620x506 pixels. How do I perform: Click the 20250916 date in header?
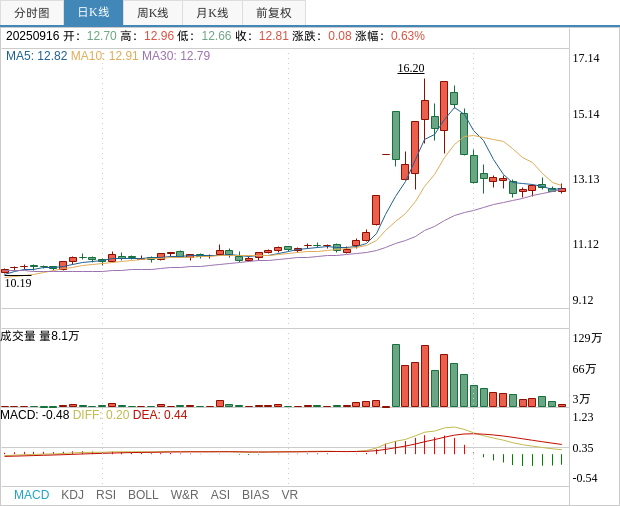click(x=32, y=36)
